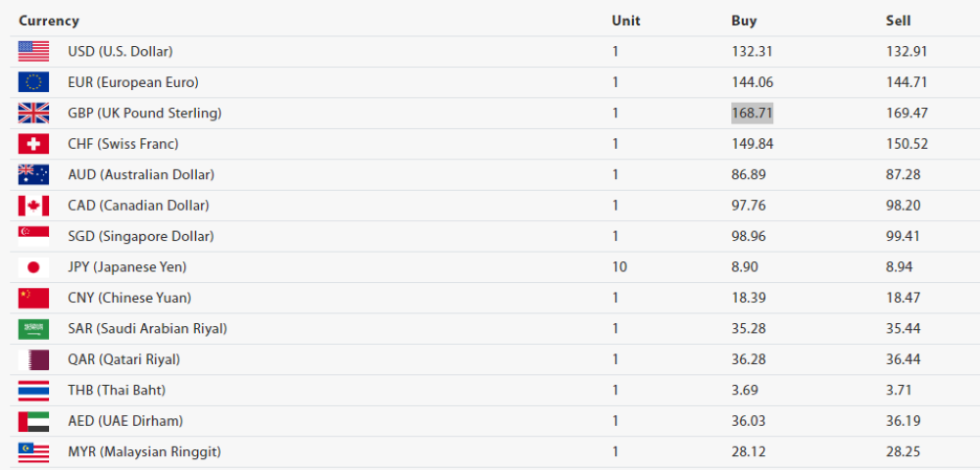The height and width of the screenshot is (470, 980).
Task: Click the Japanese Yen unit value 10
Action: click(x=619, y=267)
